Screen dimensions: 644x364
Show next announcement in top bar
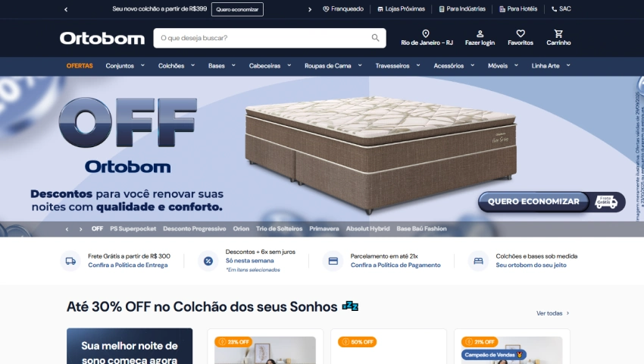tap(310, 9)
